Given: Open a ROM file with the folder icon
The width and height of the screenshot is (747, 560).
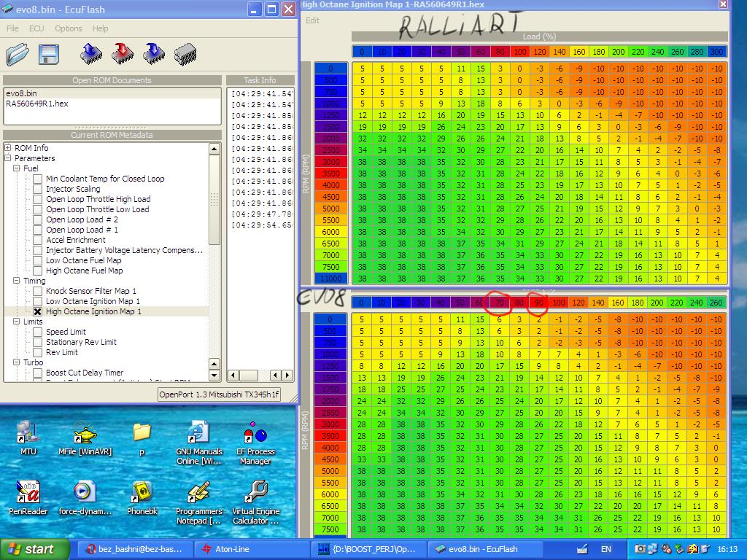Looking at the screenshot, I should pos(18,54).
